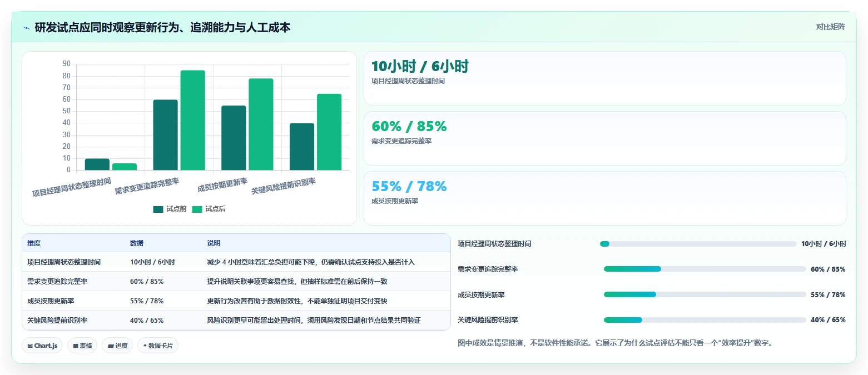This screenshot has width=868, height=375.
Task: Click the description starting 风险识别更早
Action: tap(314, 321)
